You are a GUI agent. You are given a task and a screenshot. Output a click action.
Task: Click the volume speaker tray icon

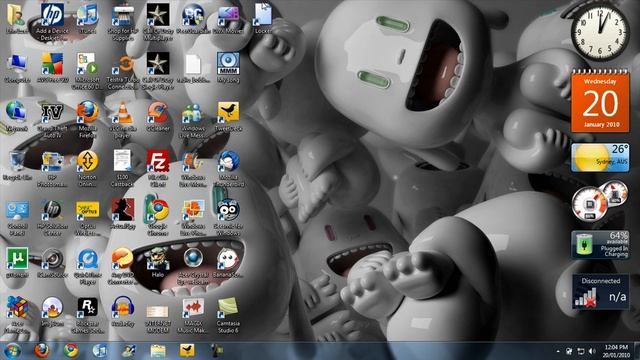592,351
